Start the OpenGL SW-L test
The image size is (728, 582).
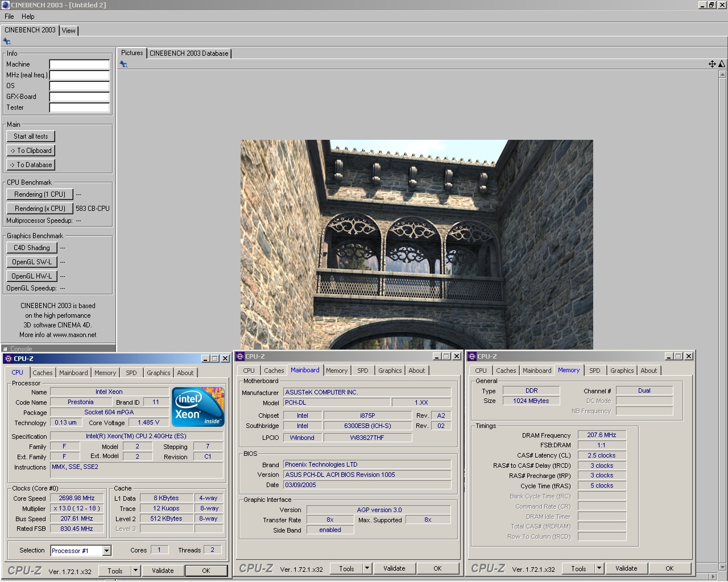pyautogui.click(x=32, y=262)
